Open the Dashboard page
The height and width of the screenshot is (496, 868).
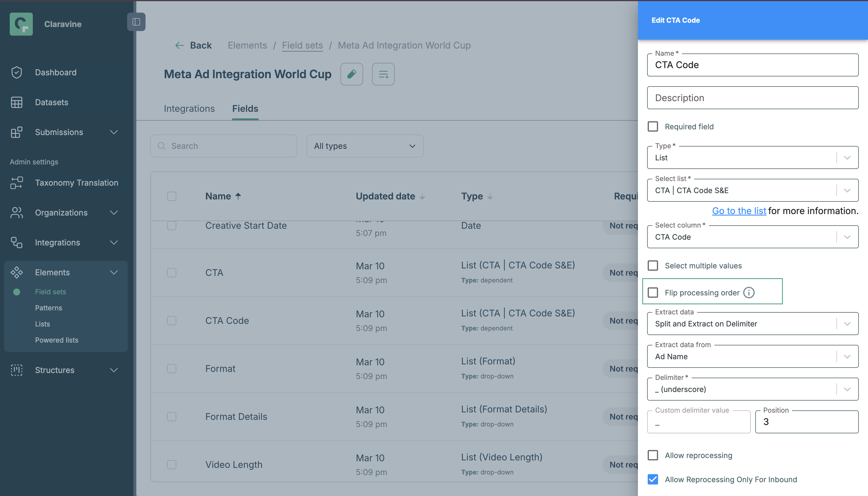click(x=56, y=72)
